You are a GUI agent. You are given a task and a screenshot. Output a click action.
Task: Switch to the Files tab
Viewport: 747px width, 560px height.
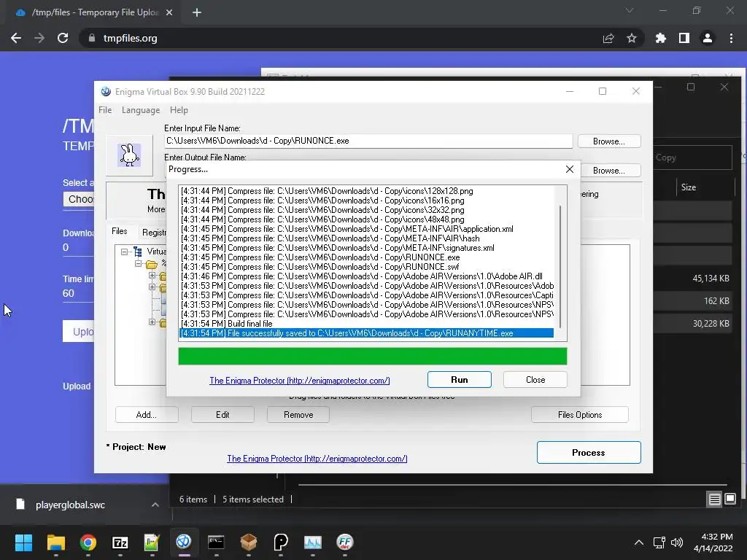click(119, 231)
